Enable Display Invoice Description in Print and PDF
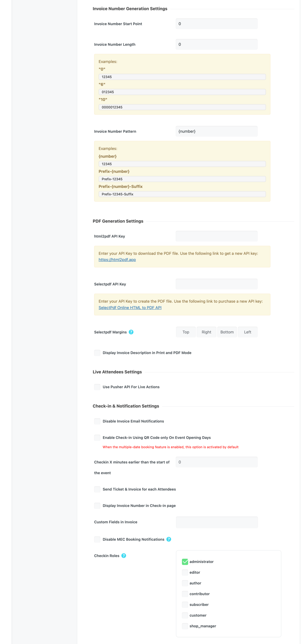 (x=97, y=353)
